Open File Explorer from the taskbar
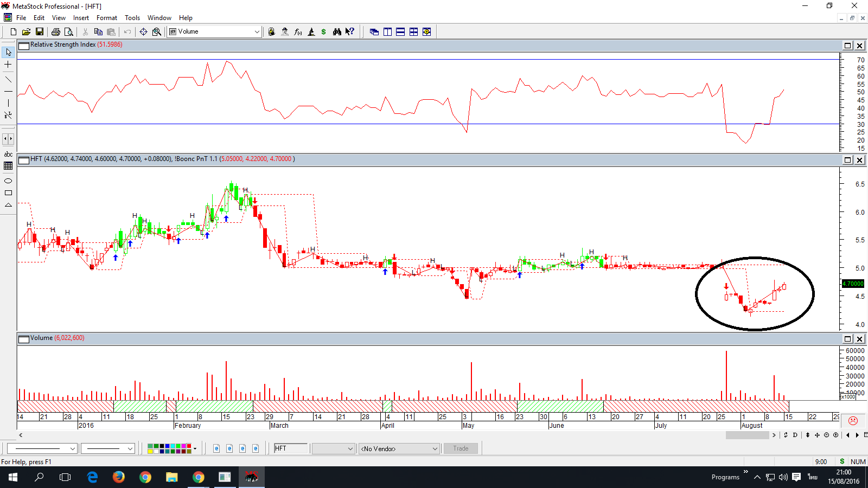 171,477
